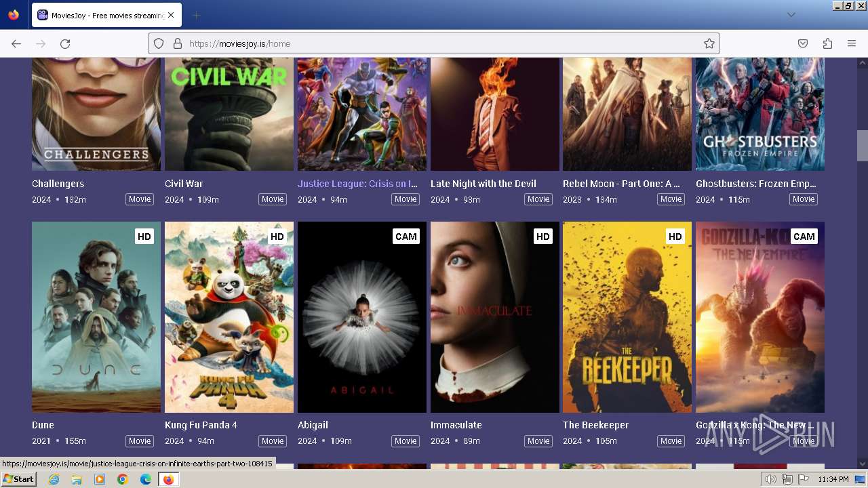Open the Windows Start menu
The height and width of the screenshot is (488, 868).
pyautogui.click(x=19, y=479)
